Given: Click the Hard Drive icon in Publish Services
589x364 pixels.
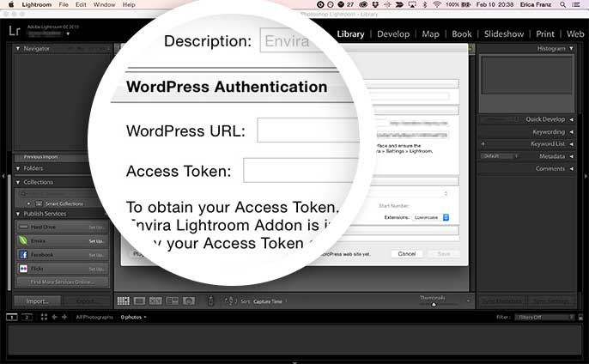Looking at the screenshot, I should [x=23, y=227].
